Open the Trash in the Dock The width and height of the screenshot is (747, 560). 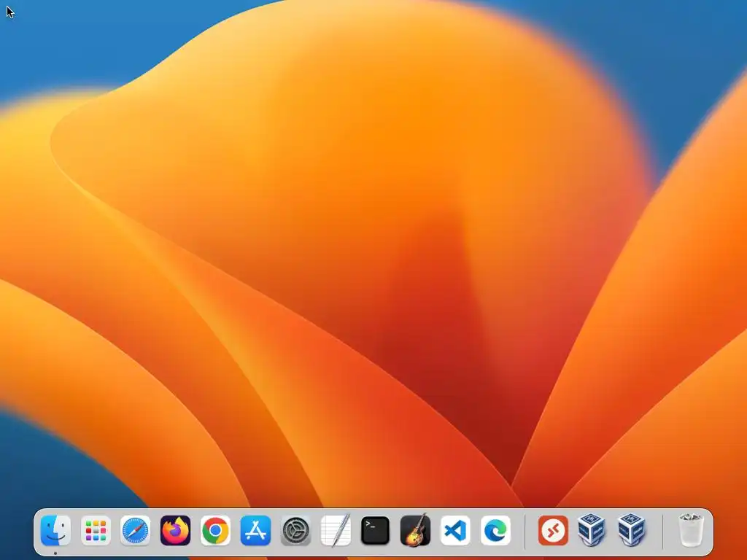point(691,530)
